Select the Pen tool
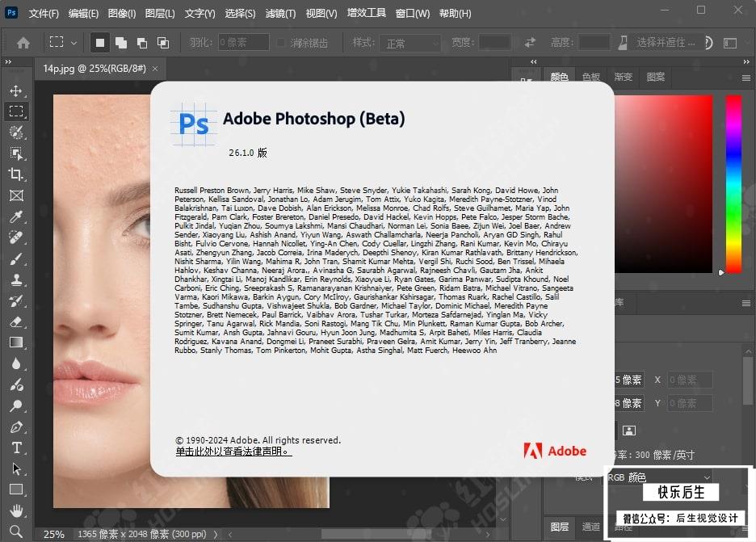The width and height of the screenshot is (756, 542). point(16,426)
